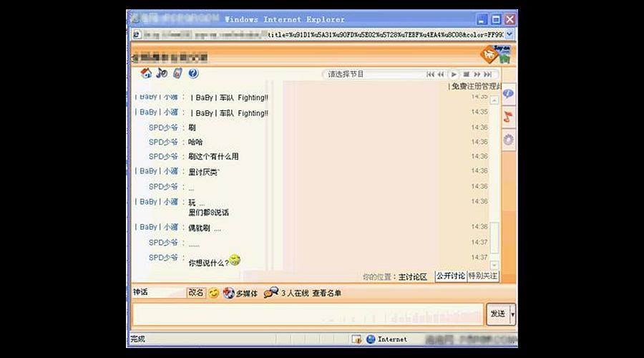Viewport: 644px width, 358px height.
Task: Click message text 你想说什么?
Action: point(209,263)
